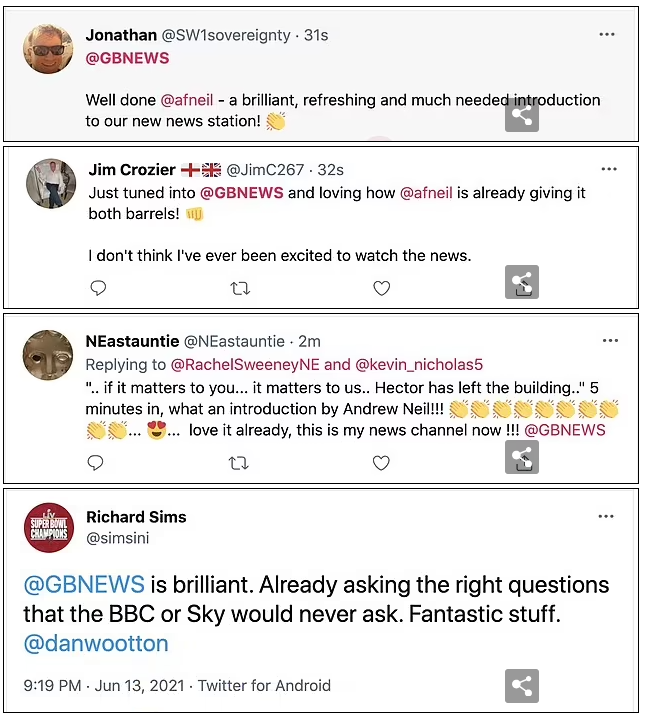This screenshot has height=715, width=646.
Task: Share Richard Sims' tweet via share button
Action: point(521,686)
